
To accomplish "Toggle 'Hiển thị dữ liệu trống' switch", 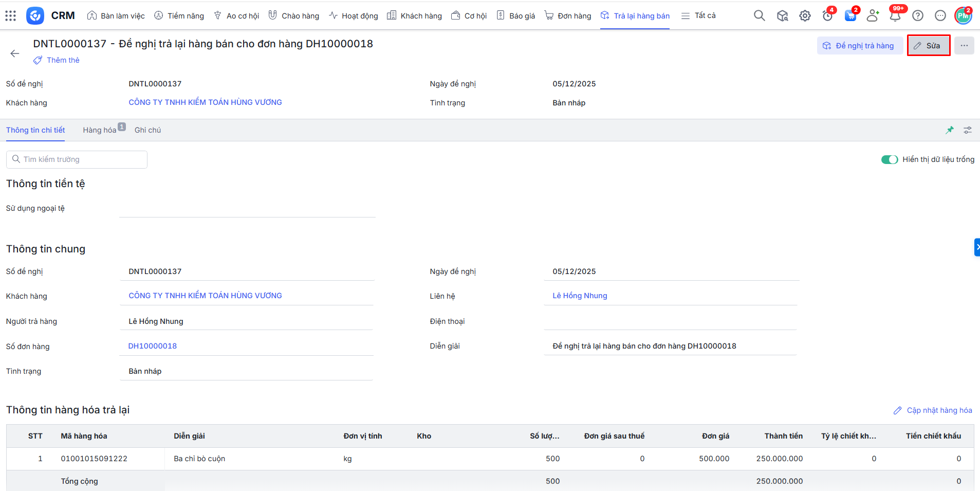I will click(889, 159).
